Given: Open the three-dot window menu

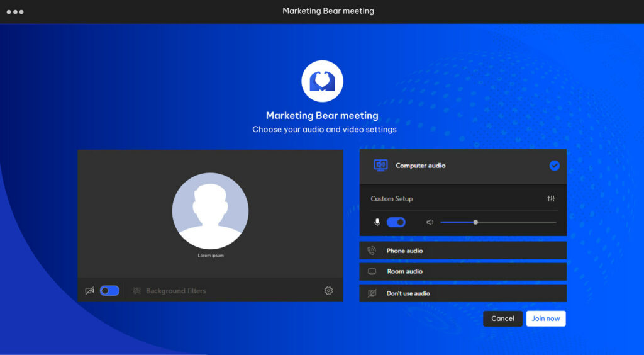Looking at the screenshot, I should [x=15, y=12].
